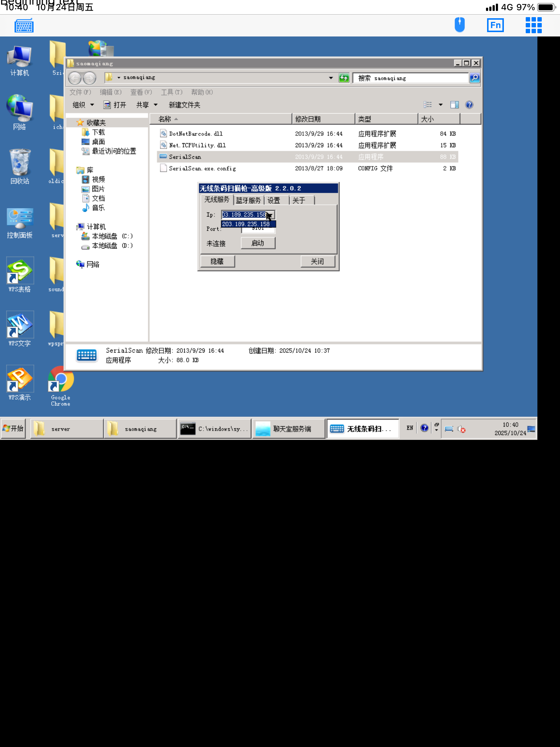Click the breadcrumb arrow before saomaqiang
This screenshot has height=747, width=560.
point(119,78)
